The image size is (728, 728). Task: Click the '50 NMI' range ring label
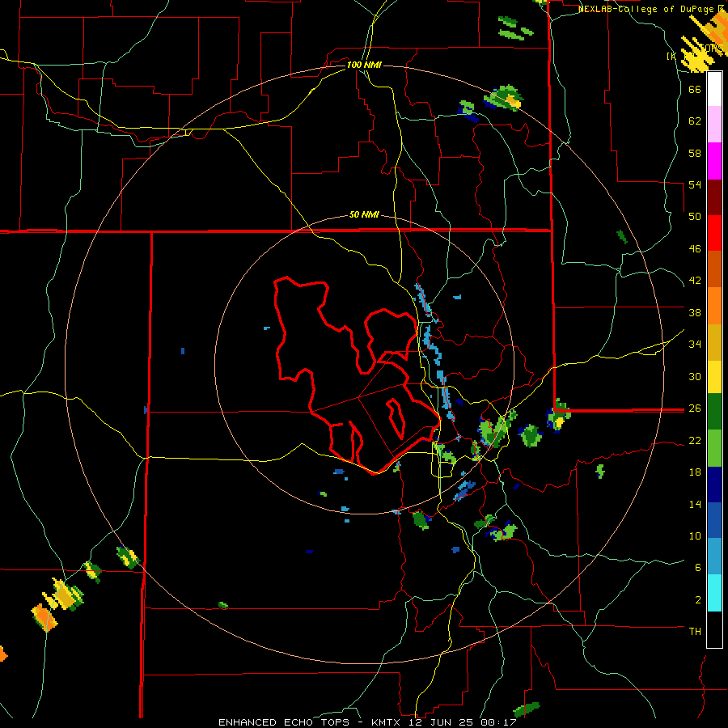click(364, 214)
